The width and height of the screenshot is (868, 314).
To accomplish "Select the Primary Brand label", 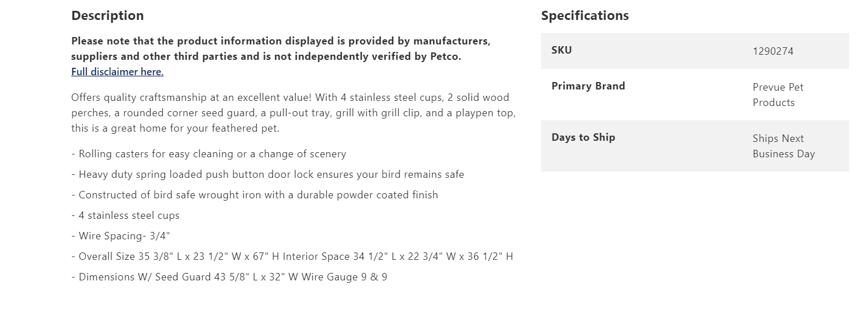I will tap(588, 86).
